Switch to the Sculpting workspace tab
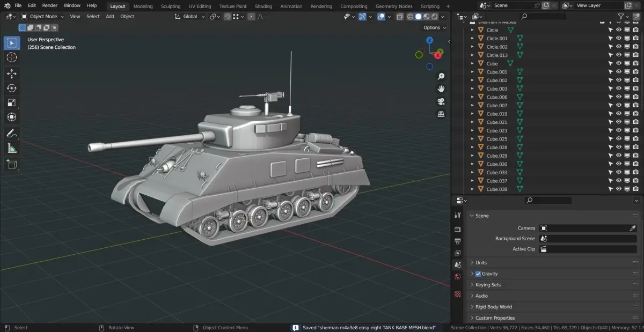Image resolution: width=644 pixels, height=332 pixels. click(x=171, y=6)
